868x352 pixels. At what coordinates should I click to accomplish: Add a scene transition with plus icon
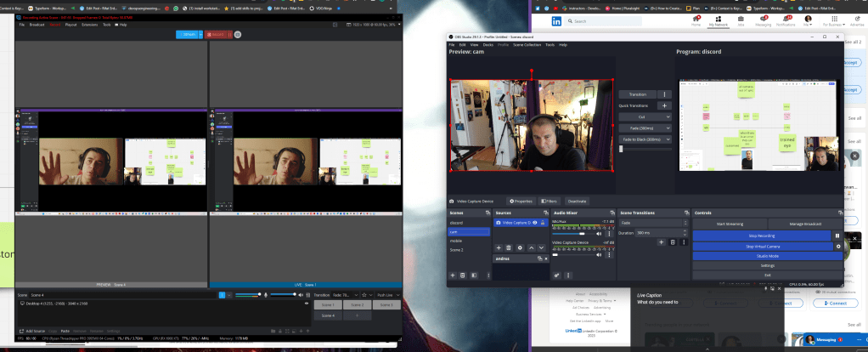[x=662, y=242]
